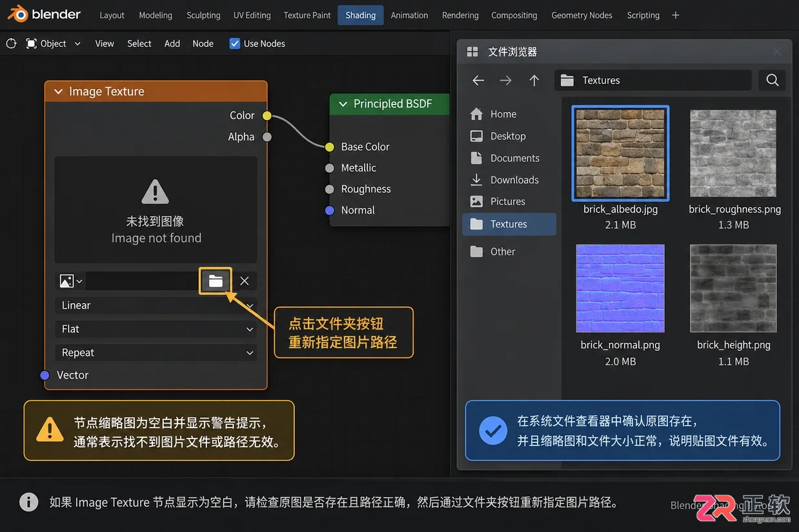The width and height of the screenshot is (799, 532).
Task: Click the open image folder button
Action: pyautogui.click(x=216, y=281)
